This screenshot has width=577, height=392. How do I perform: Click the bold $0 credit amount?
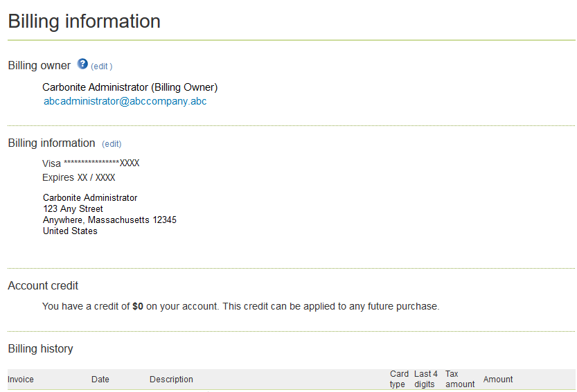point(138,306)
